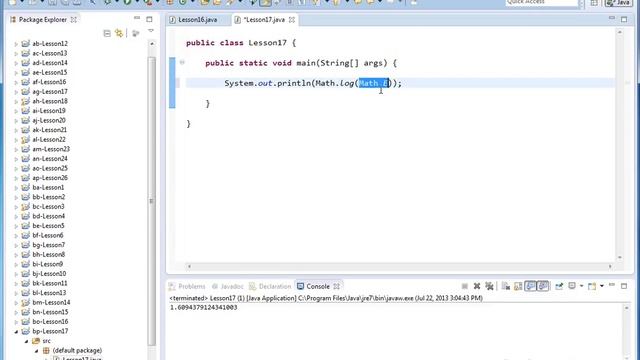Open Display Selected Console dropdown arrow

click(581, 286)
